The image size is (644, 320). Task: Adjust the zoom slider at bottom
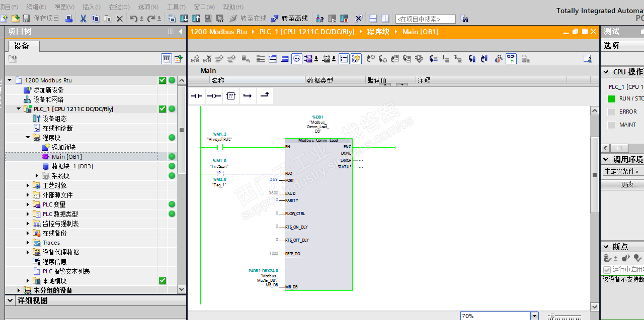click(x=552, y=316)
